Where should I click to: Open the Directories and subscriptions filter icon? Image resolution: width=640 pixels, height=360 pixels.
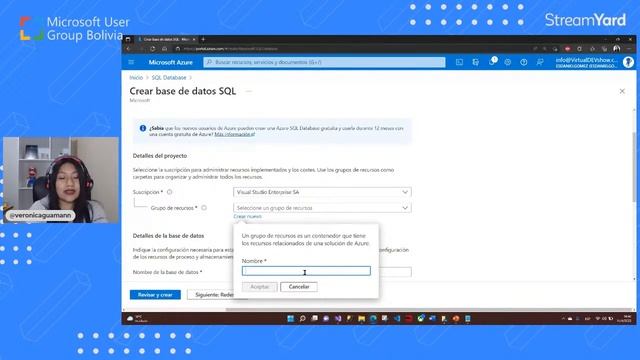click(x=476, y=62)
